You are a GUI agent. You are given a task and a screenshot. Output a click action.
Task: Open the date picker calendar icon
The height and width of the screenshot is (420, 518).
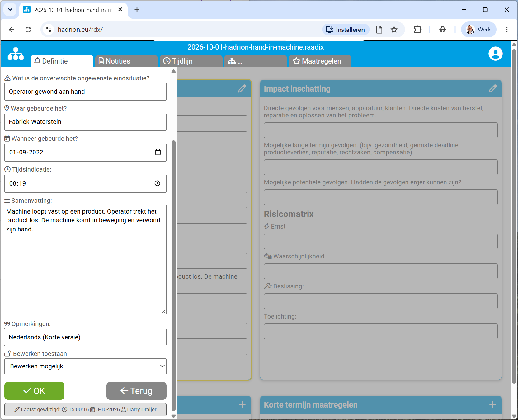(x=158, y=152)
